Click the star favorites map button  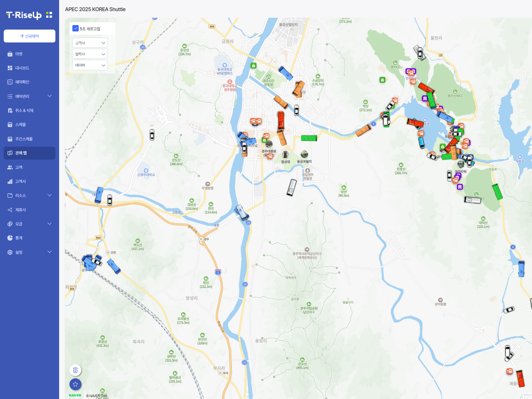(75, 384)
